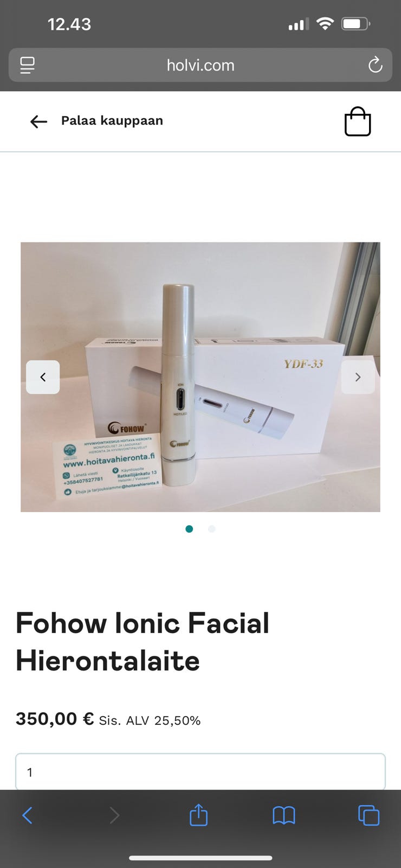Tap the Fohow Ionic Facial Hierontalaite title

coord(143,642)
